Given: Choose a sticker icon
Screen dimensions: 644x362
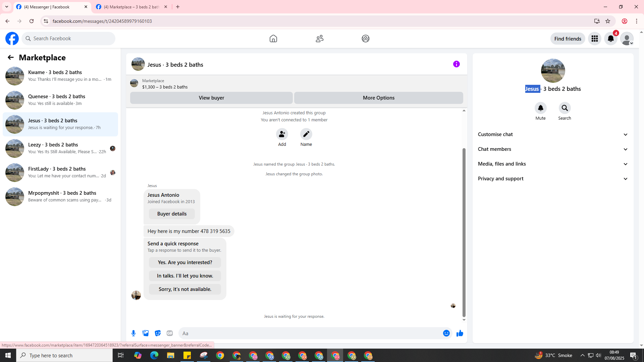Looking at the screenshot, I should click(158, 333).
